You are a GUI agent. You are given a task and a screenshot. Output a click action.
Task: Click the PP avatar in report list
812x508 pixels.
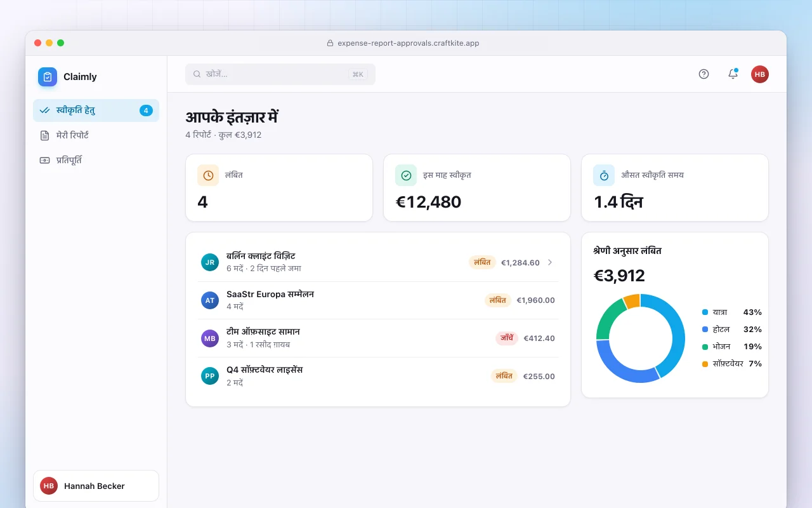pyautogui.click(x=210, y=376)
